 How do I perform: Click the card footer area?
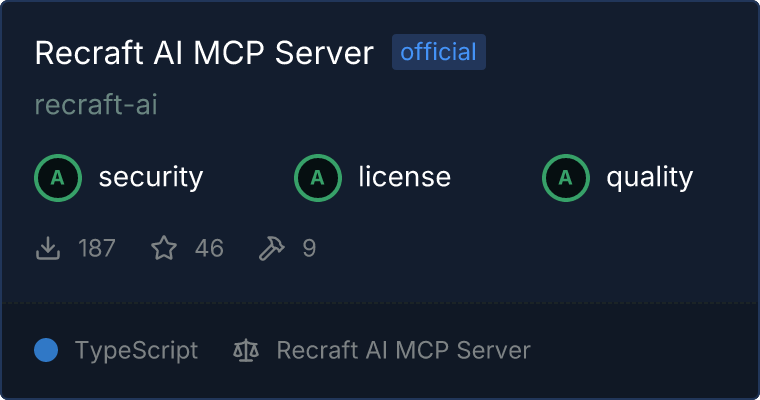[380, 351]
